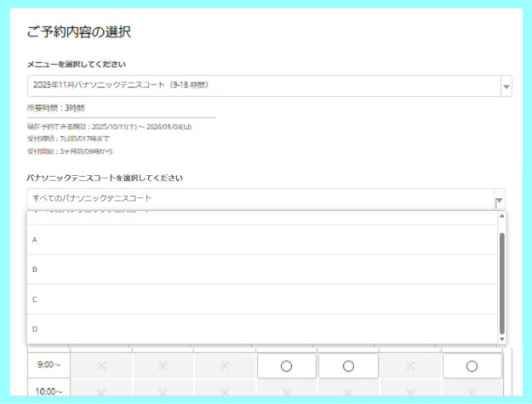This screenshot has height=404, width=532.
Task: Click the third unavailable X in 9:00 row
Action: click(x=225, y=366)
